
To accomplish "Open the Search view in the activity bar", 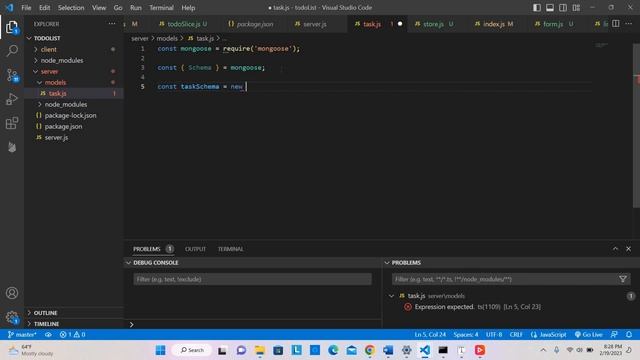I will coord(12,51).
